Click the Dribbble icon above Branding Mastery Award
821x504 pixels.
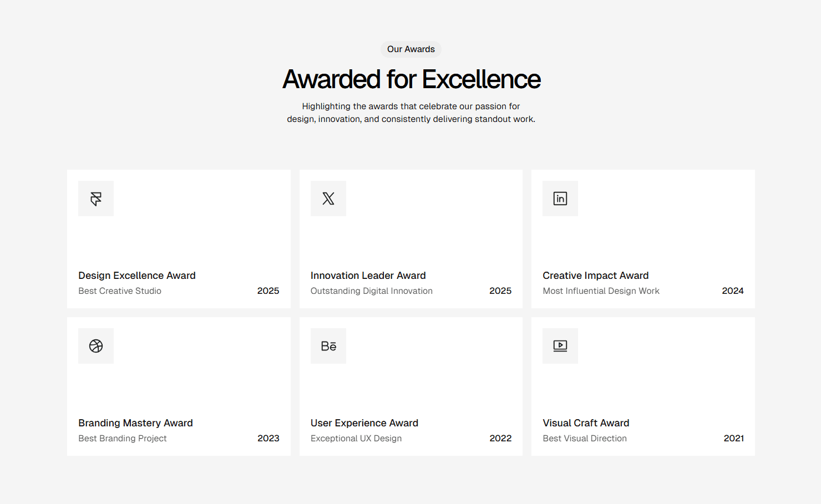(x=95, y=345)
